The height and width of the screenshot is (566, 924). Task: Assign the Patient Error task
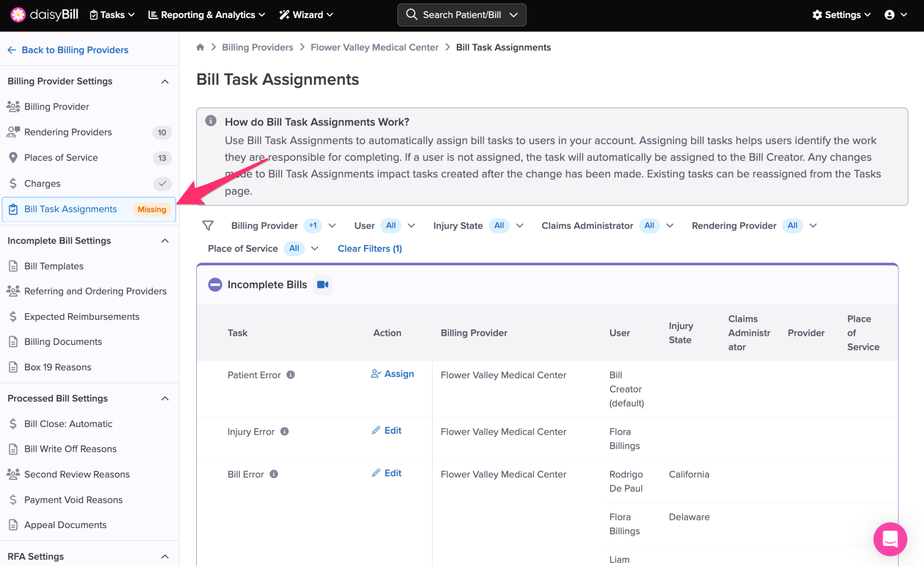[393, 374]
